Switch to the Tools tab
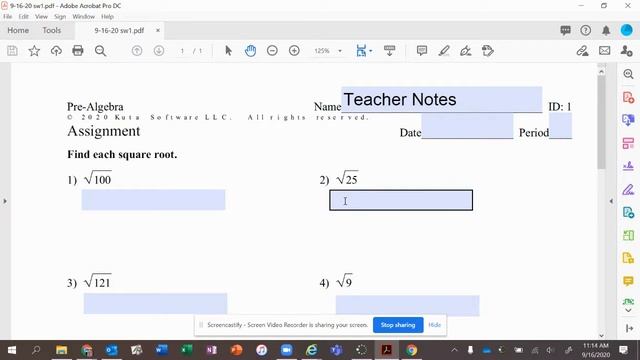The image size is (640, 360). click(x=51, y=30)
